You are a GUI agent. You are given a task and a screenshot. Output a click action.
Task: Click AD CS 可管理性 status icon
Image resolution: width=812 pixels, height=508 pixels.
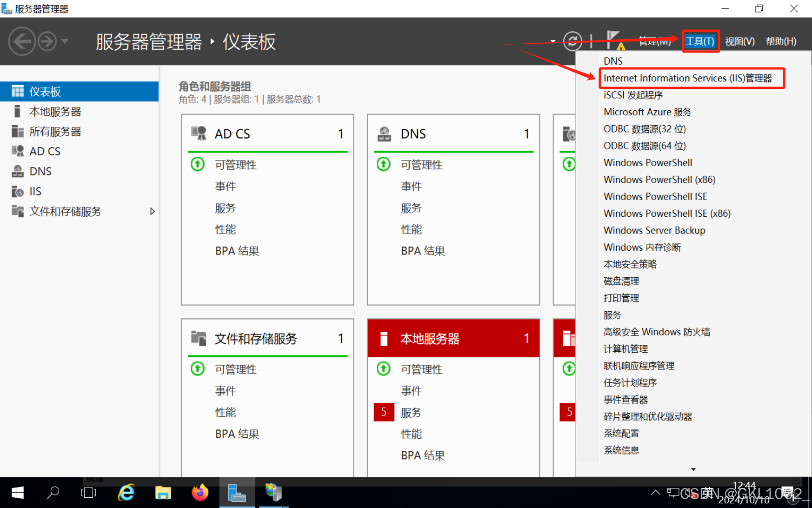click(x=198, y=164)
